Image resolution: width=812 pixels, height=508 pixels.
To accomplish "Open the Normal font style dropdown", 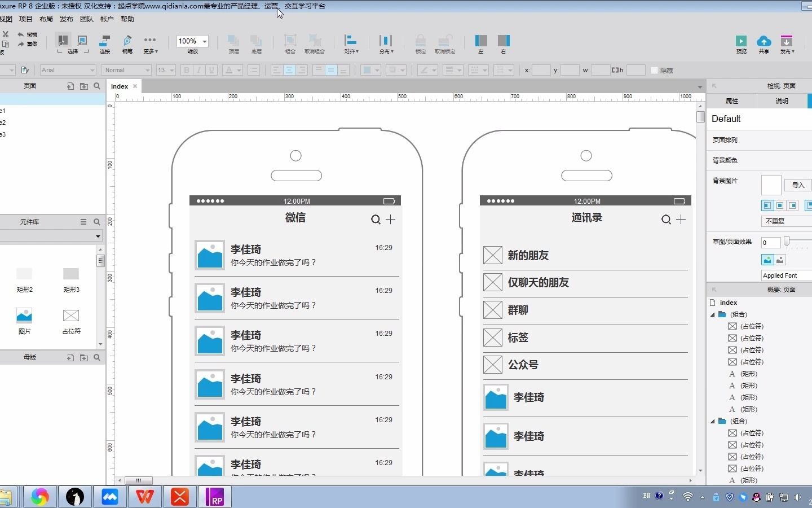I will coord(126,70).
